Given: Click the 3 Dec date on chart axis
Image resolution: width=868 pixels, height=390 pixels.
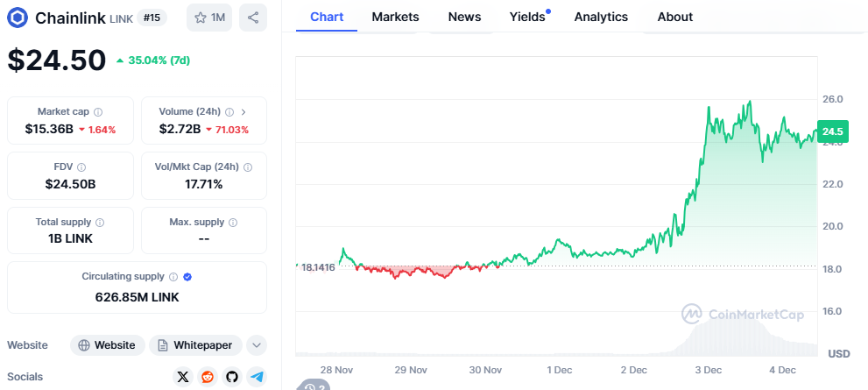Looking at the screenshot, I should point(709,370).
